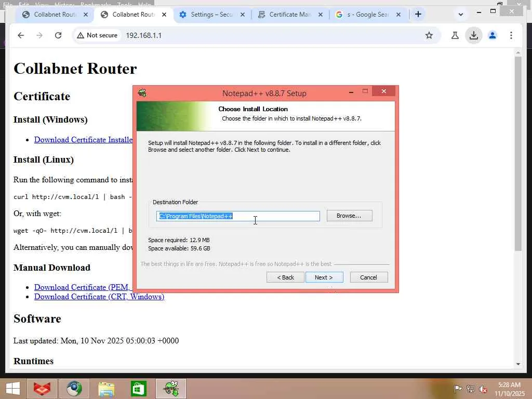This screenshot has height=399, width=532.
Task: Open File Explorer from taskbar
Action: click(106, 389)
